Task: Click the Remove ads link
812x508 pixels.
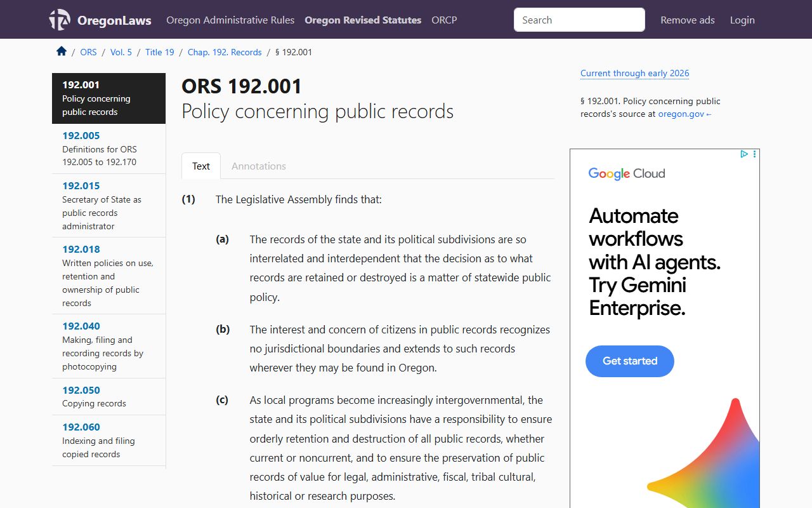Action: (x=688, y=20)
